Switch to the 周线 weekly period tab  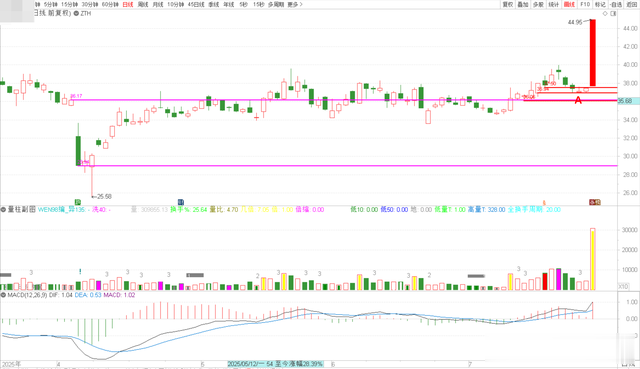tap(143, 4)
